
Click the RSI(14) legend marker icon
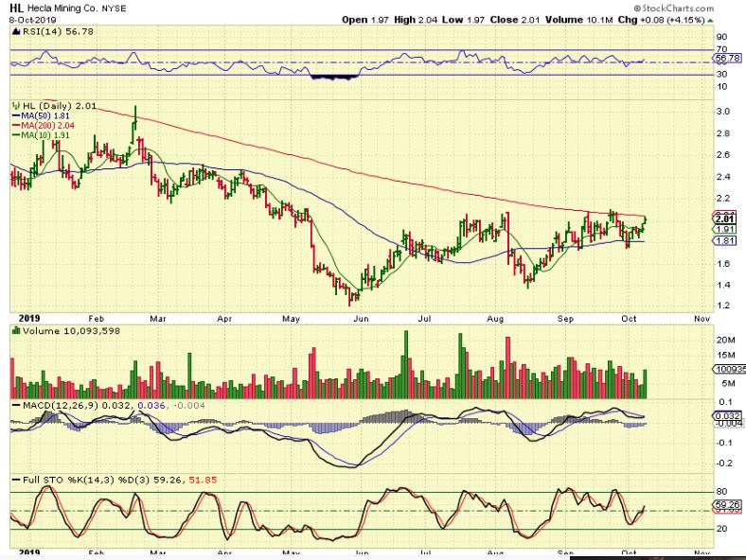point(16,32)
